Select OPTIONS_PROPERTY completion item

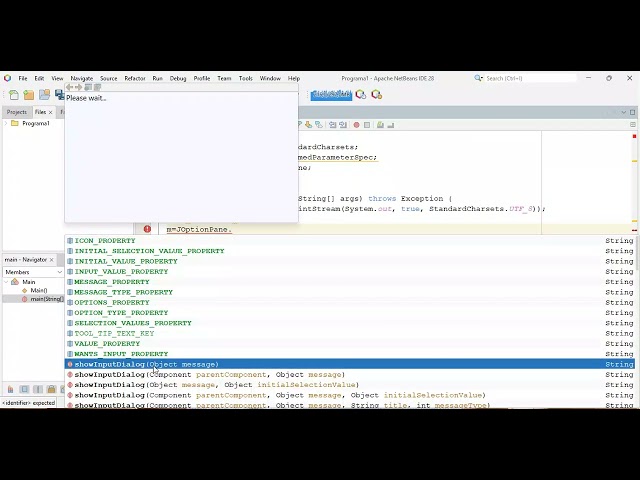350,302
